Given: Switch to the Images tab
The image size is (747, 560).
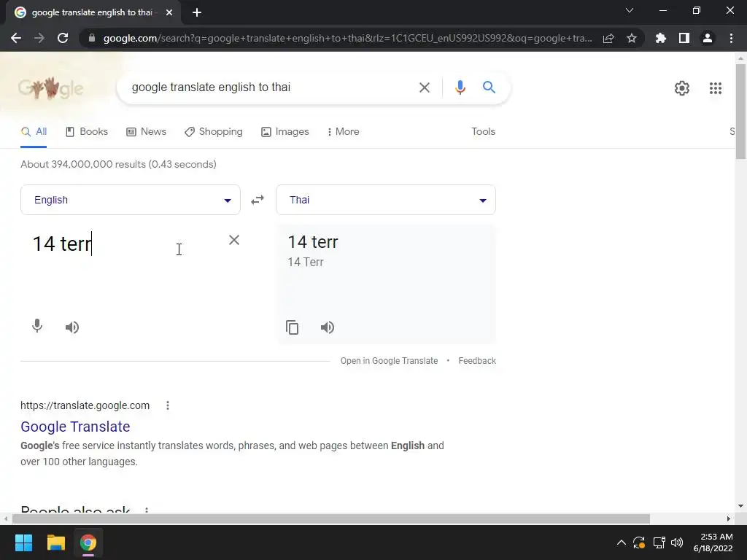Looking at the screenshot, I should [285, 132].
